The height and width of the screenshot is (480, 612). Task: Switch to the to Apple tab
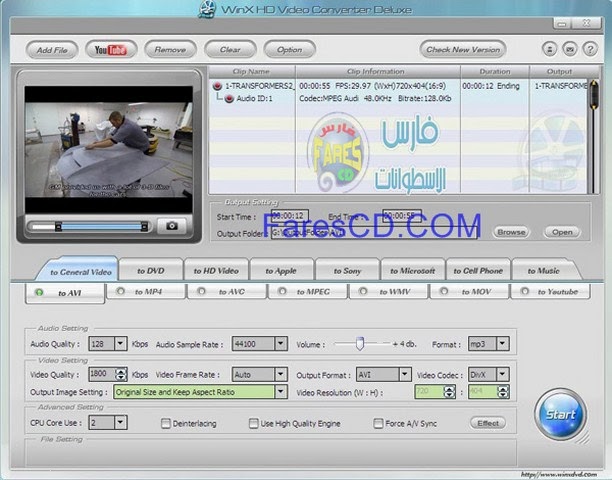click(x=281, y=270)
